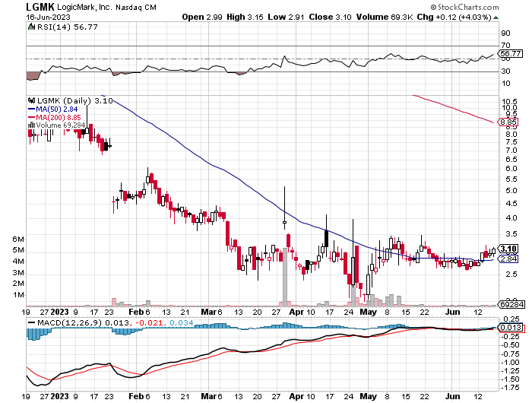Viewport: 532px width, 403px height.
Task: Click the LGMK ticker symbol in the title
Action: coord(40,6)
